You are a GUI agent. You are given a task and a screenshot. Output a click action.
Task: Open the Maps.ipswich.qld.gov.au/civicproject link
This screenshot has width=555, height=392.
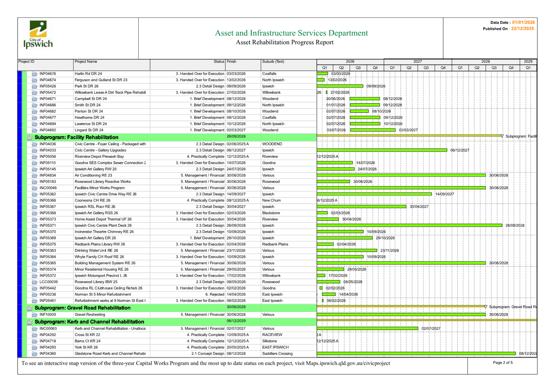tap(348, 364)
